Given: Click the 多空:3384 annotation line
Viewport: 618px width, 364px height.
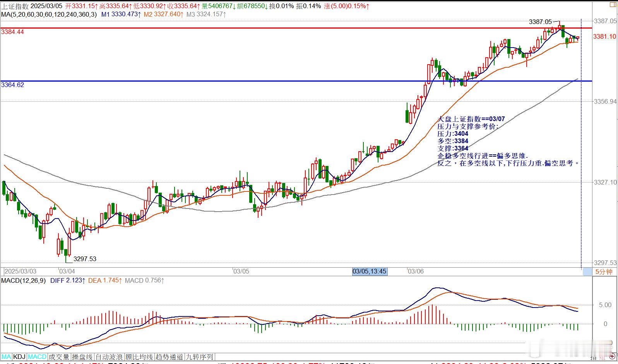Looking at the screenshot, I should point(453,141).
